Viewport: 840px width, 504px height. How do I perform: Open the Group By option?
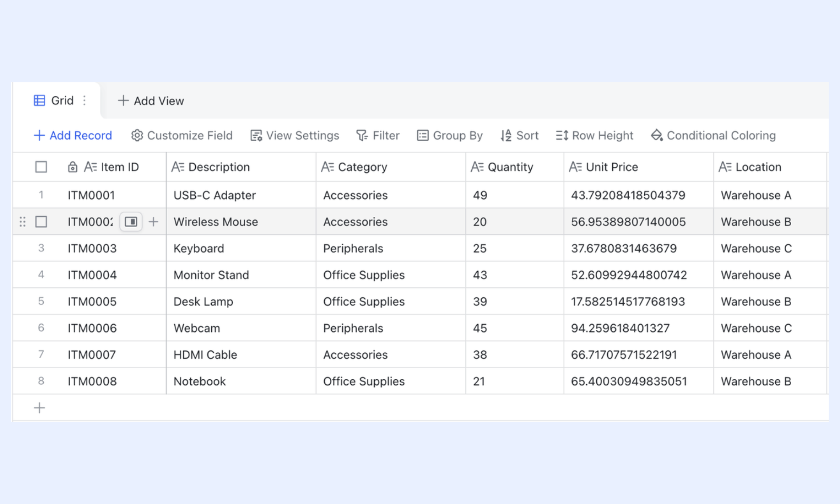pos(449,135)
